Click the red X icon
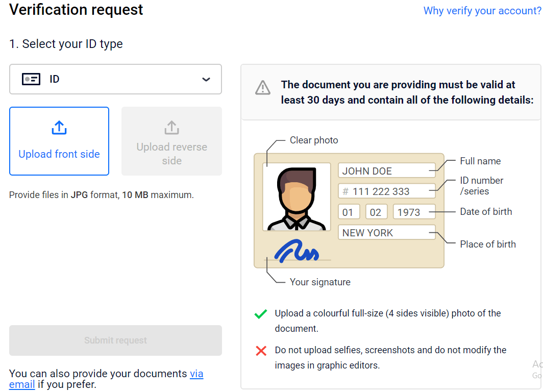Screen dimensions: 543x392 [x=261, y=351]
